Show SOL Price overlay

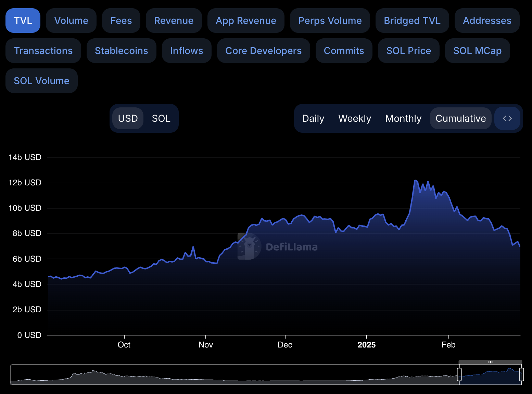[x=408, y=51]
